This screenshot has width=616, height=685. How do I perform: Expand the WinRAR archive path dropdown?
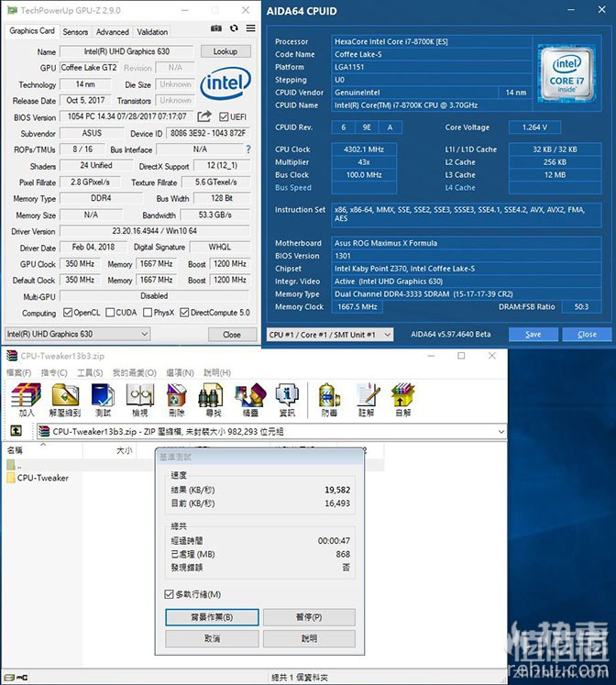[500, 432]
